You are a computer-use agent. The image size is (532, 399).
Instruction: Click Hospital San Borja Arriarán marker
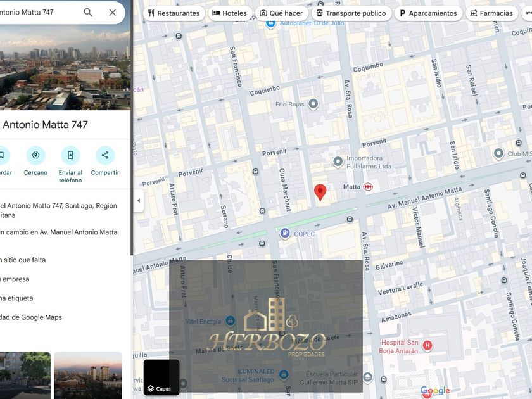[427, 346]
